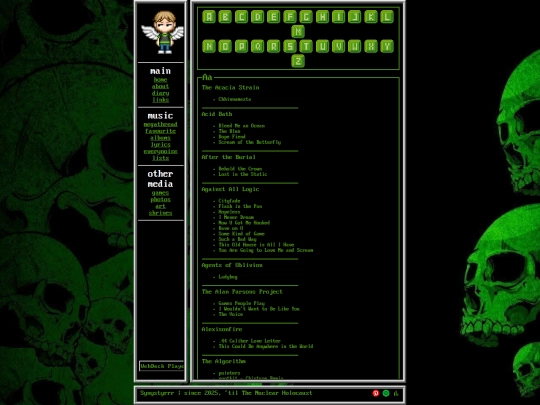This screenshot has height=405, width=540.
Task: Select song Lost in the Static
Action: (x=243, y=174)
